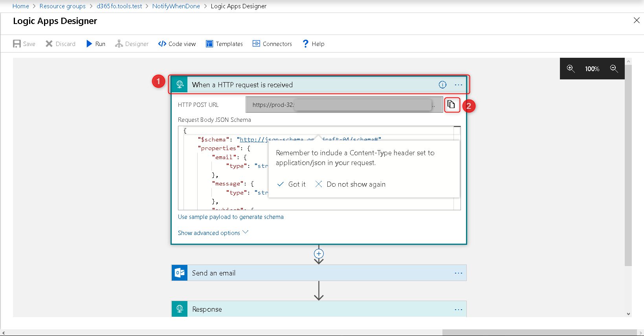The width and height of the screenshot is (644, 336).
Task: Click the info icon on HTTP trigger
Action: [x=442, y=85]
